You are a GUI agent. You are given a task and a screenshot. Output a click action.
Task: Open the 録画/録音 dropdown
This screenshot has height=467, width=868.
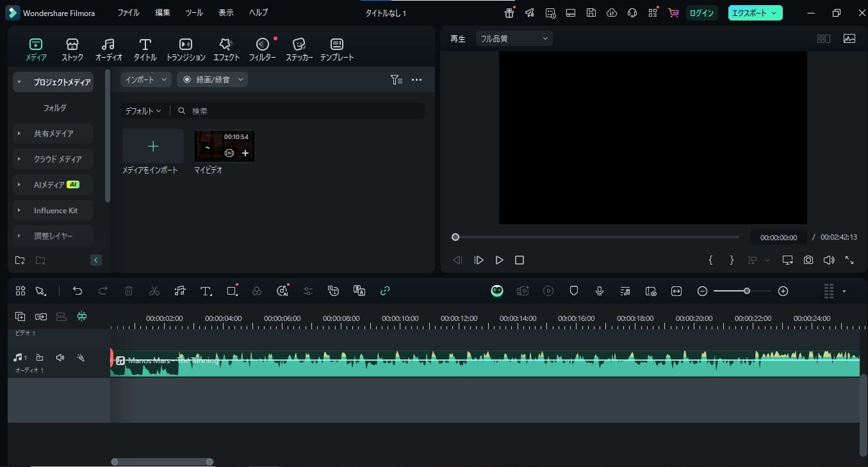pyautogui.click(x=212, y=79)
